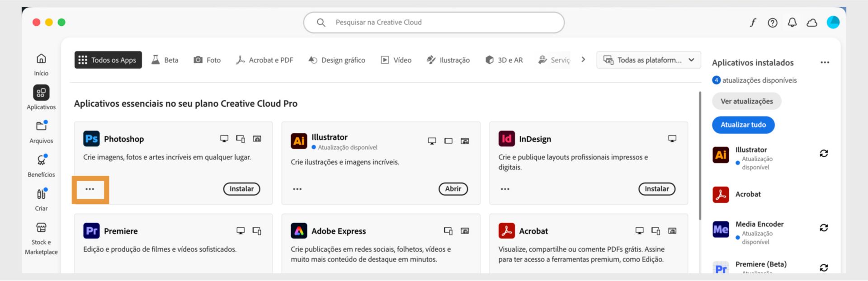
Task: Update Illustrator via its refresh icon
Action: tap(824, 154)
